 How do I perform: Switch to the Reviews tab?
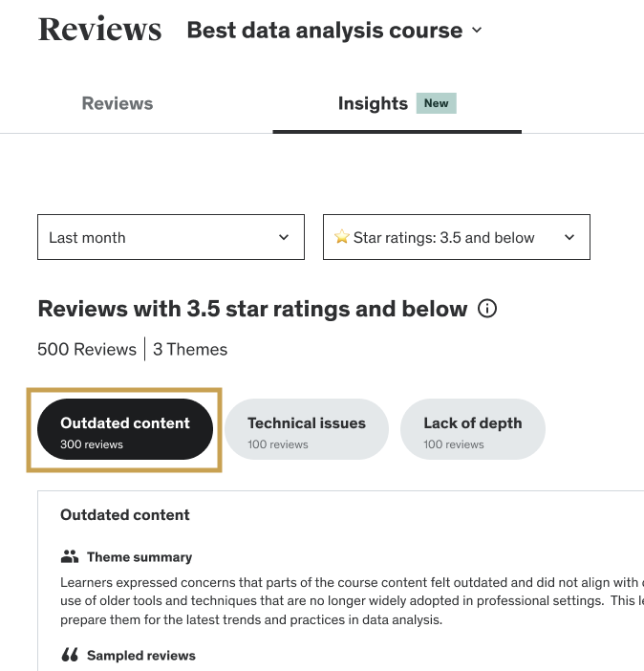click(118, 103)
